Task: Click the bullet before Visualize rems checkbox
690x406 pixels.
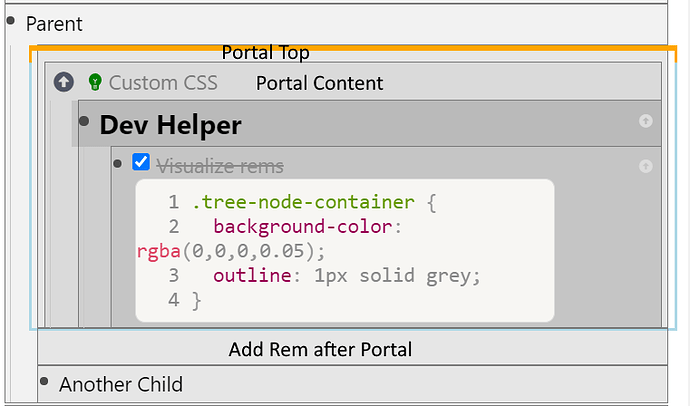Action: pyautogui.click(x=117, y=164)
